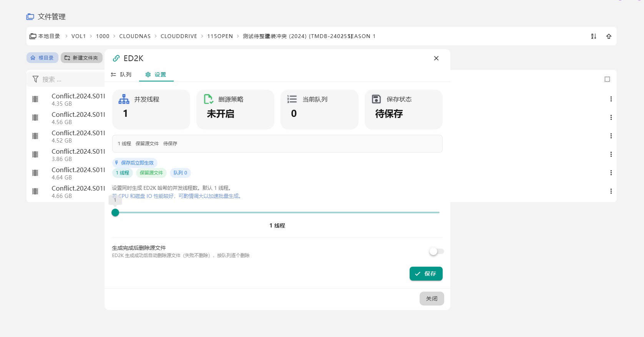Open the more menu for the 4.35 GB file

tap(611, 99)
